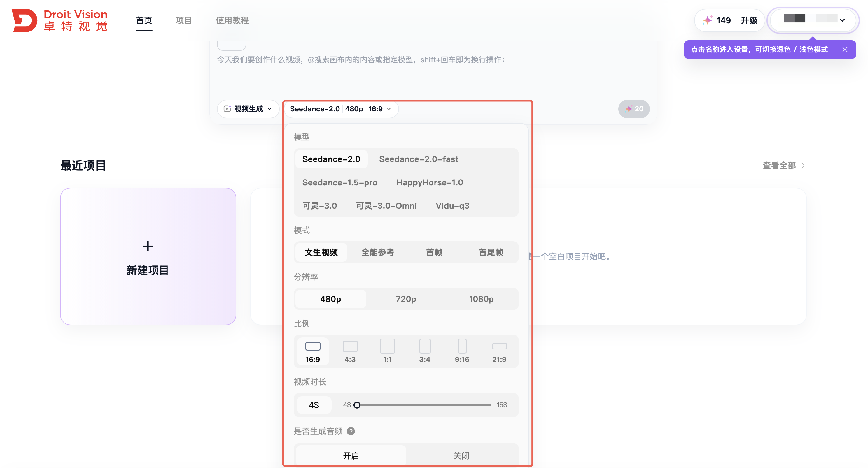
Task: Collapse the Seedance-2.0 480p 16:9 dropdown
Action: point(341,109)
